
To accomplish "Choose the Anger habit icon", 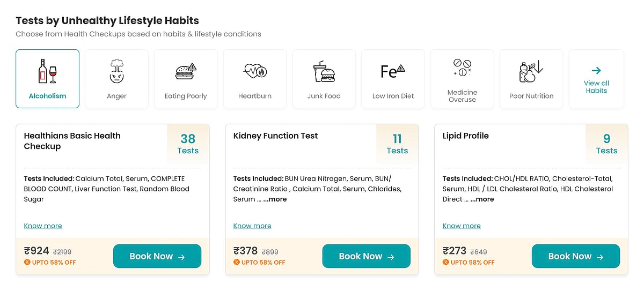I will coord(116,71).
